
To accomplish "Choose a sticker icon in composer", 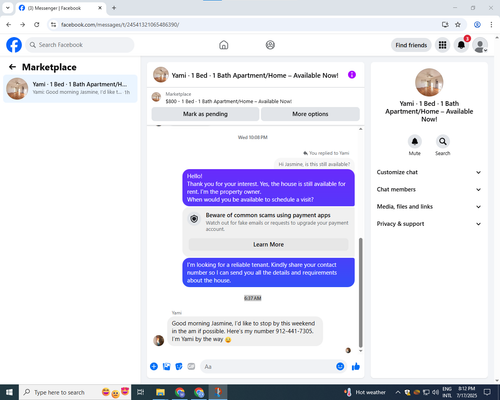I will click(x=179, y=367).
